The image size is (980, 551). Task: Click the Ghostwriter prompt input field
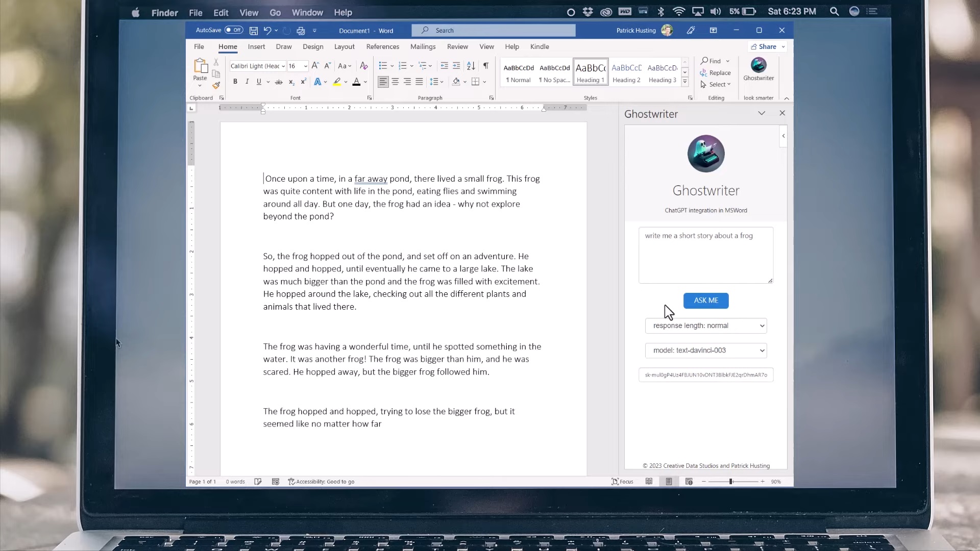706,256
